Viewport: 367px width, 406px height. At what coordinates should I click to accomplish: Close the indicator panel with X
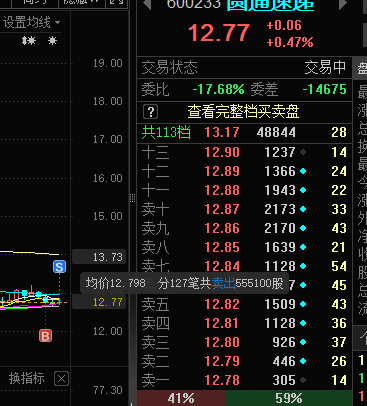[61, 379]
